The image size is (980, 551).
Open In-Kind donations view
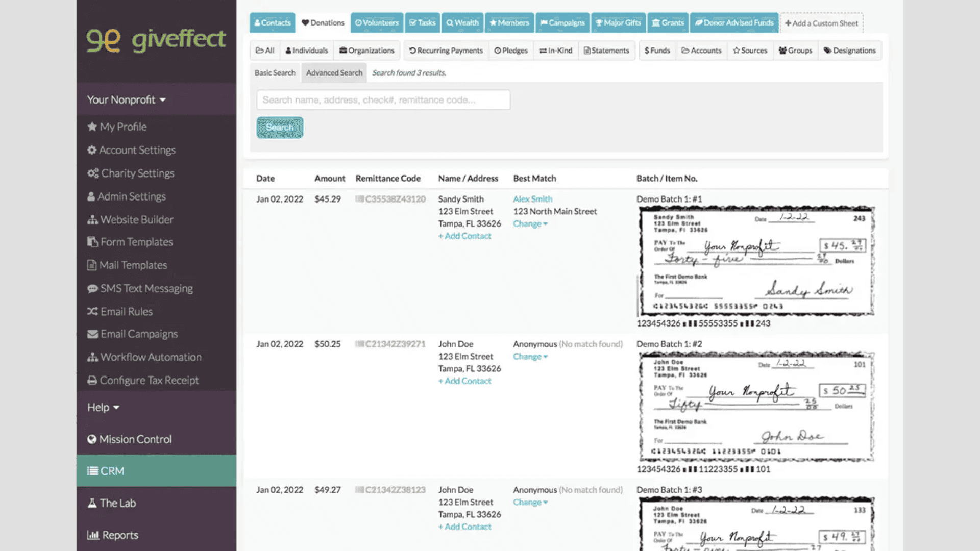[556, 51]
